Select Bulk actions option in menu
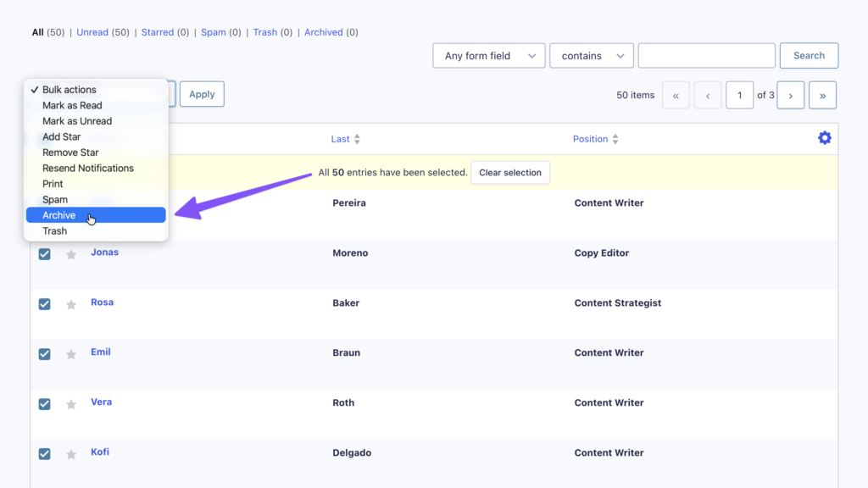The height and width of the screenshot is (488, 868). (x=96, y=90)
